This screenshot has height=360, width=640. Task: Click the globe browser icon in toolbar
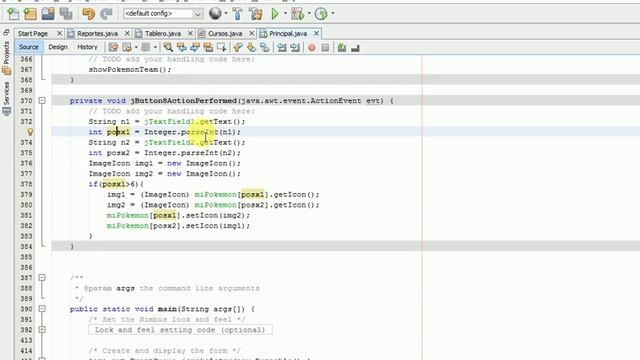(215, 13)
